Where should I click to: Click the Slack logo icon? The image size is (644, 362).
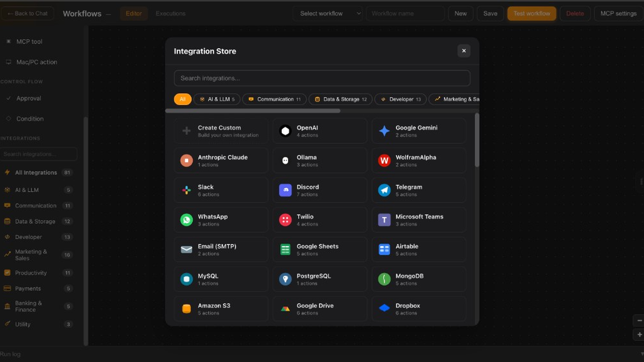(187, 191)
